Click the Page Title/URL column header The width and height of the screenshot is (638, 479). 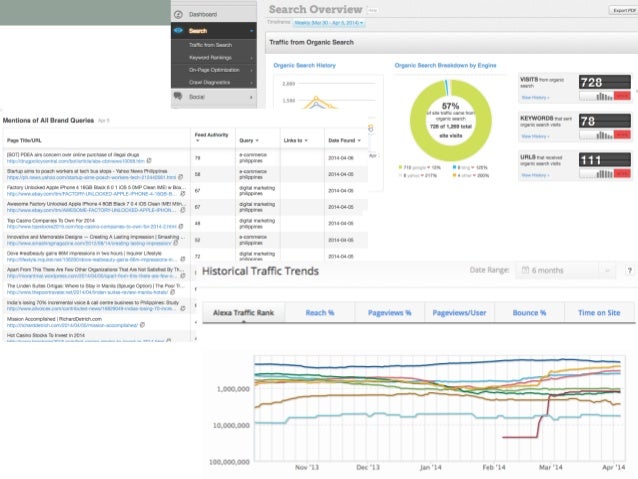(24, 140)
